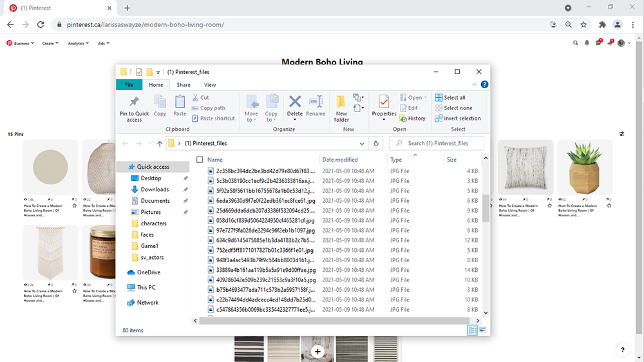Expand the Explorer address bar dropdown
The width and height of the screenshot is (644, 362).
(362, 144)
